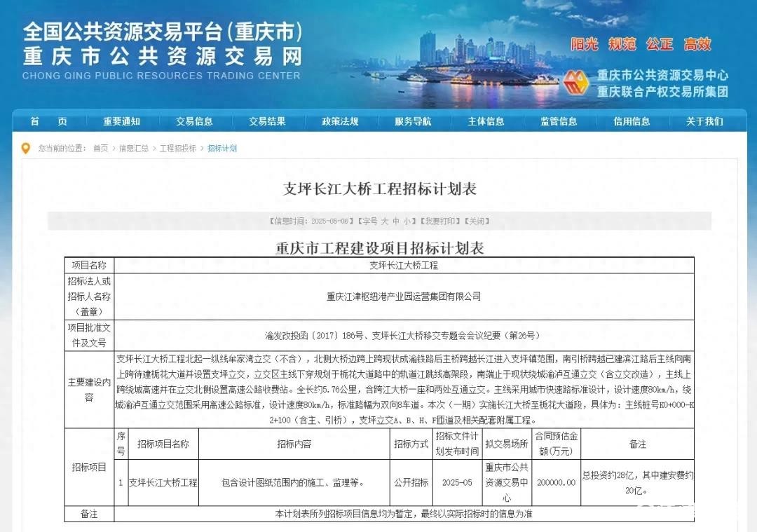Click the 服务导航 menu item
The height and width of the screenshot is (532, 757).
click(x=414, y=121)
